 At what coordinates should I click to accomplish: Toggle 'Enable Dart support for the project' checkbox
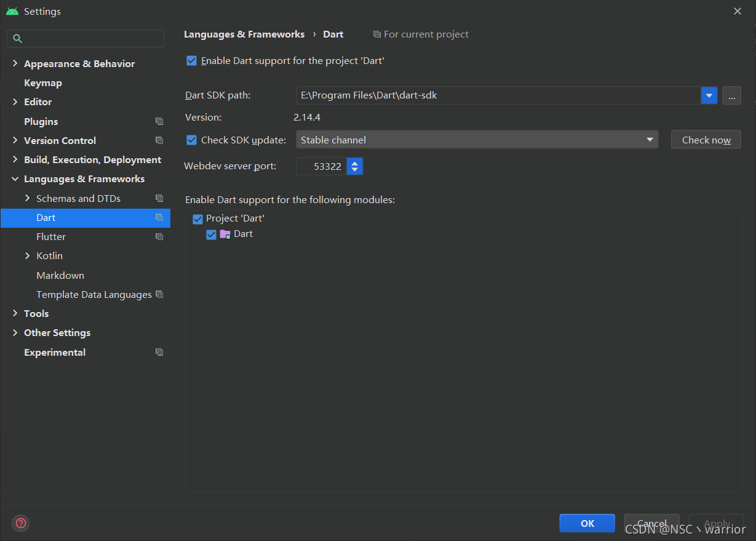coord(191,60)
